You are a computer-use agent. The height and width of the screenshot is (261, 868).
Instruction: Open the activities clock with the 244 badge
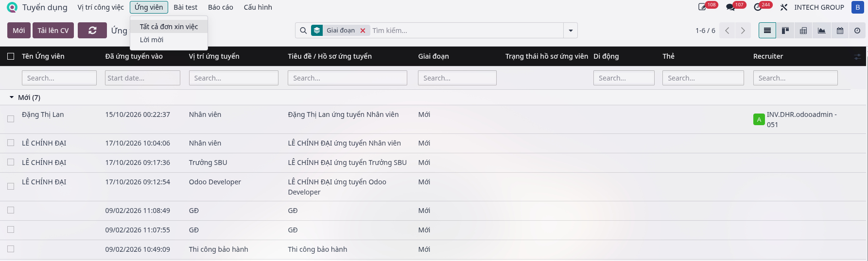click(757, 7)
